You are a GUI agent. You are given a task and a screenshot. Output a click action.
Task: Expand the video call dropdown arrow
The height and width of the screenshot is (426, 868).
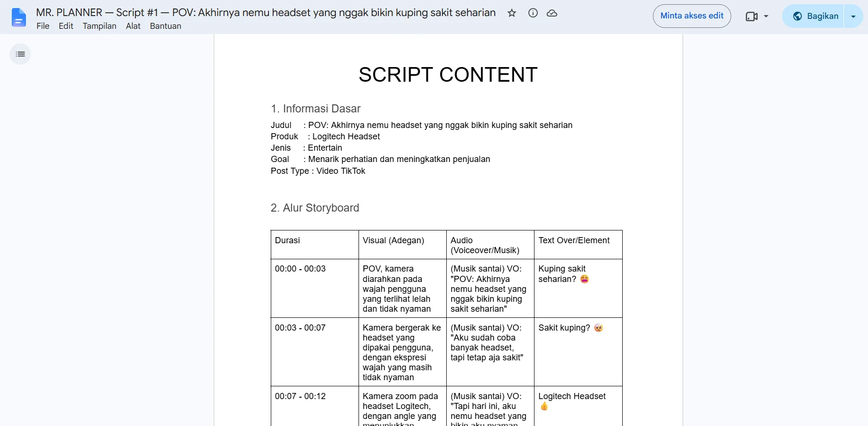coord(766,17)
